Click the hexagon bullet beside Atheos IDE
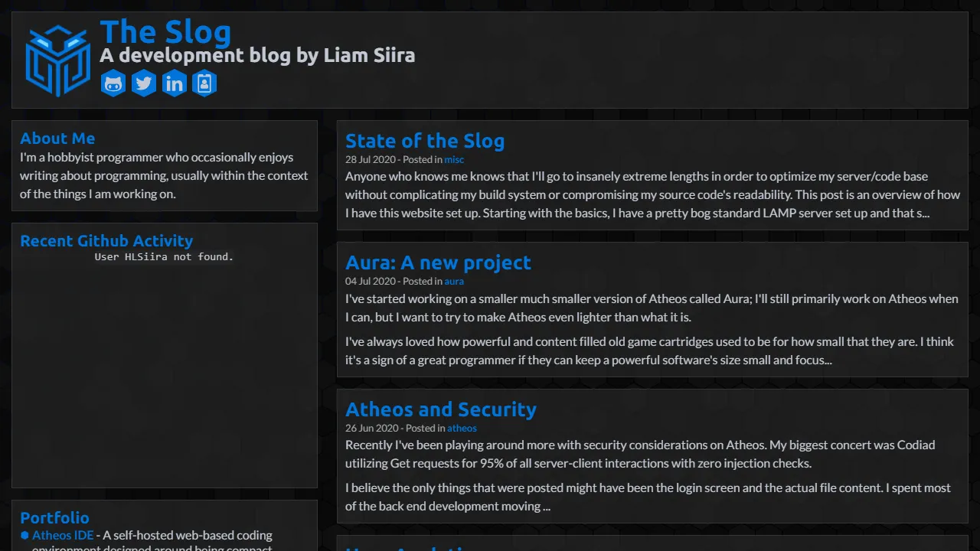The height and width of the screenshot is (551, 980). pos(25,535)
